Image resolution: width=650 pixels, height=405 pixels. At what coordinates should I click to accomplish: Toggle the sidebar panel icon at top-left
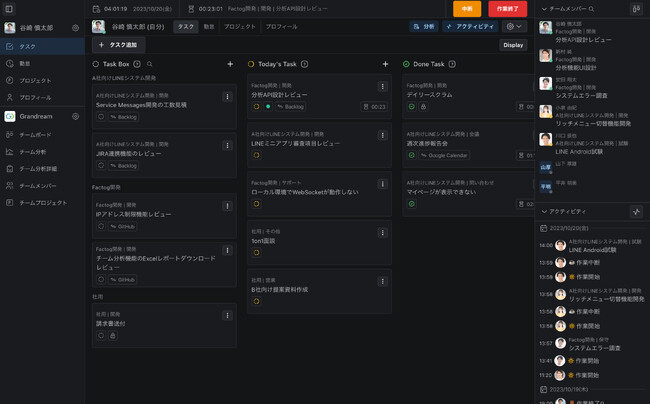point(9,9)
